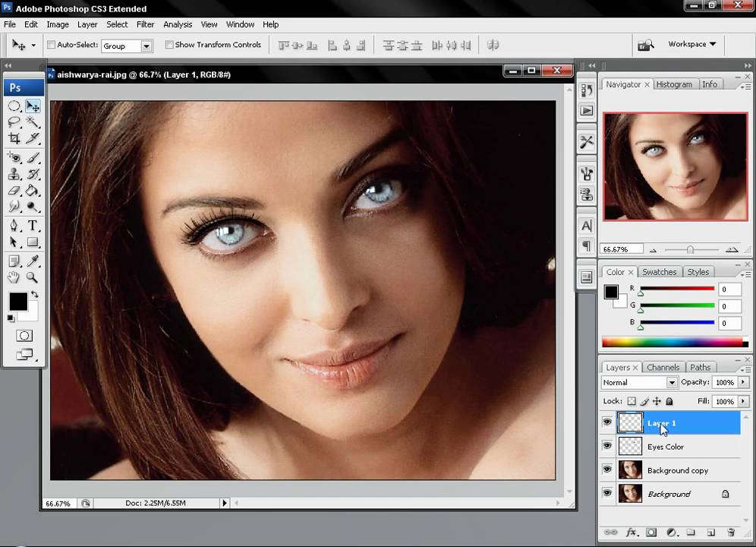Screen dimensions: 756x547
Task: Open the Filter menu
Action: coord(145,24)
